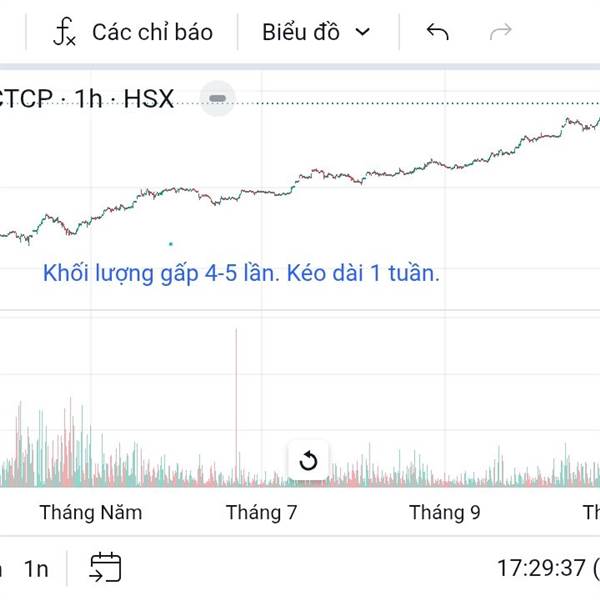
Task: Click the Tháng 9 time axis label
Action: tap(444, 513)
